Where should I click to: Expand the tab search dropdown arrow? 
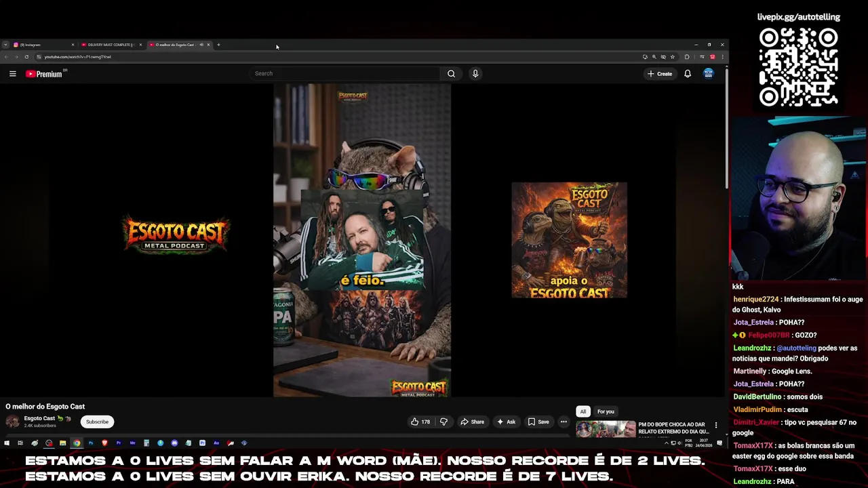click(x=5, y=45)
